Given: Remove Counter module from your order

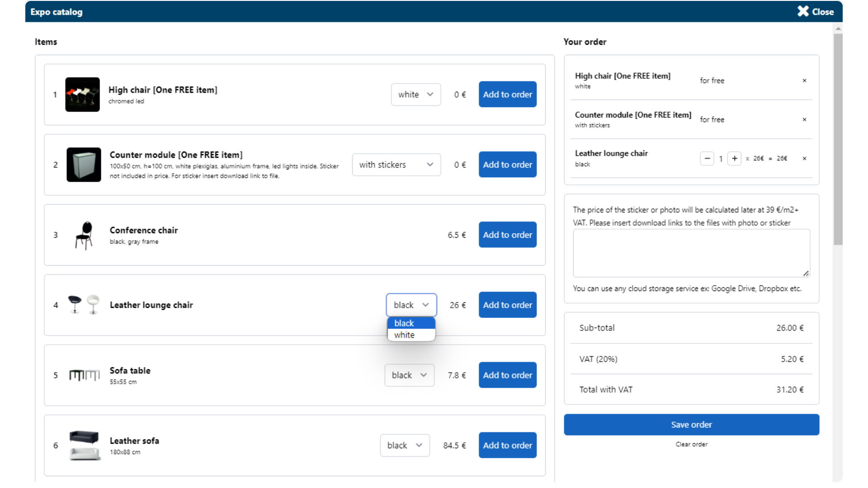Looking at the screenshot, I should [x=804, y=120].
